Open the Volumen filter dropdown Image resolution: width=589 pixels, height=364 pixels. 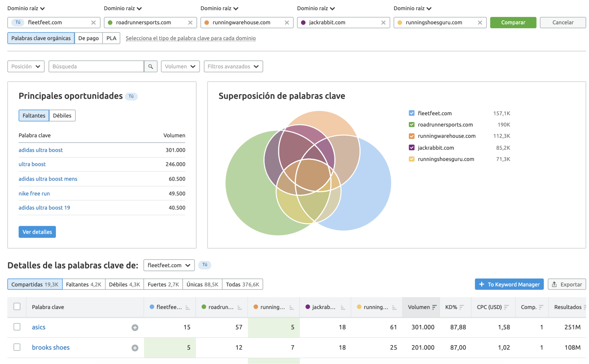click(180, 67)
